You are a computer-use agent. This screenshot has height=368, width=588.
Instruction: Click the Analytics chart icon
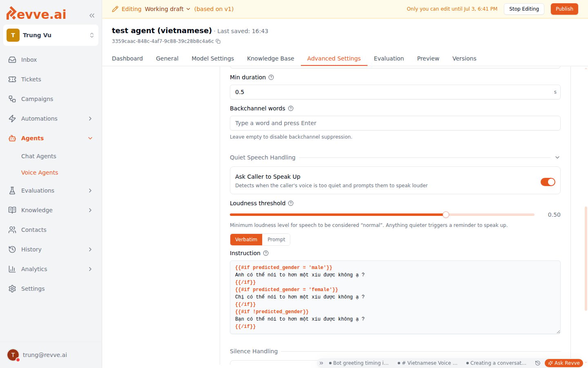(12, 269)
